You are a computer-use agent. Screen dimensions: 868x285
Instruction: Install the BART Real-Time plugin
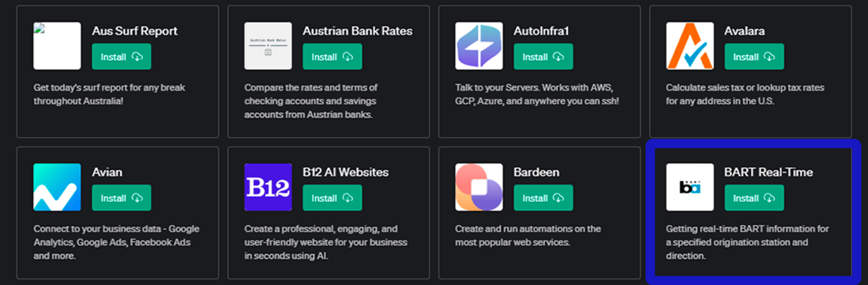[x=754, y=198]
